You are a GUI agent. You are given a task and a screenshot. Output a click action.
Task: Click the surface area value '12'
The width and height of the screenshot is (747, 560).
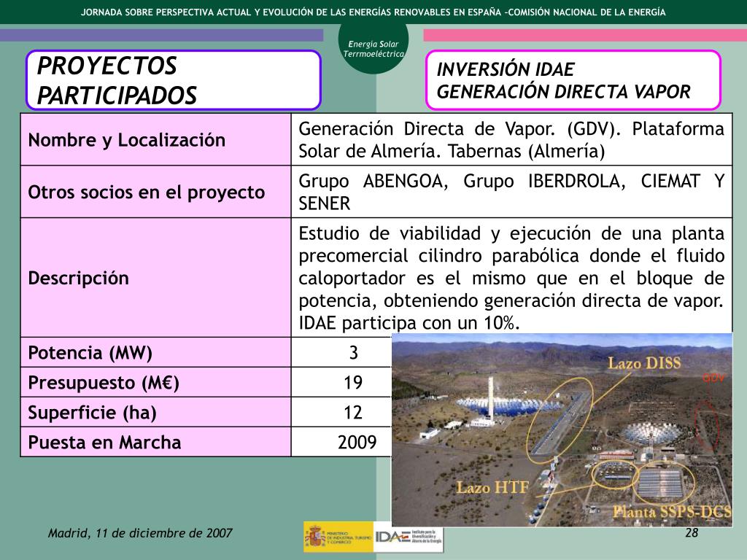click(353, 413)
